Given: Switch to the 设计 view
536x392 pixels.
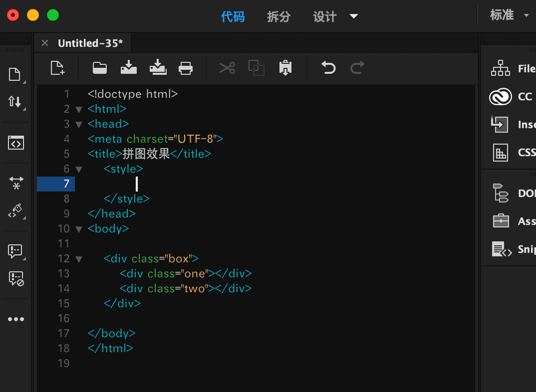Looking at the screenshot, I should click(325, 16).
